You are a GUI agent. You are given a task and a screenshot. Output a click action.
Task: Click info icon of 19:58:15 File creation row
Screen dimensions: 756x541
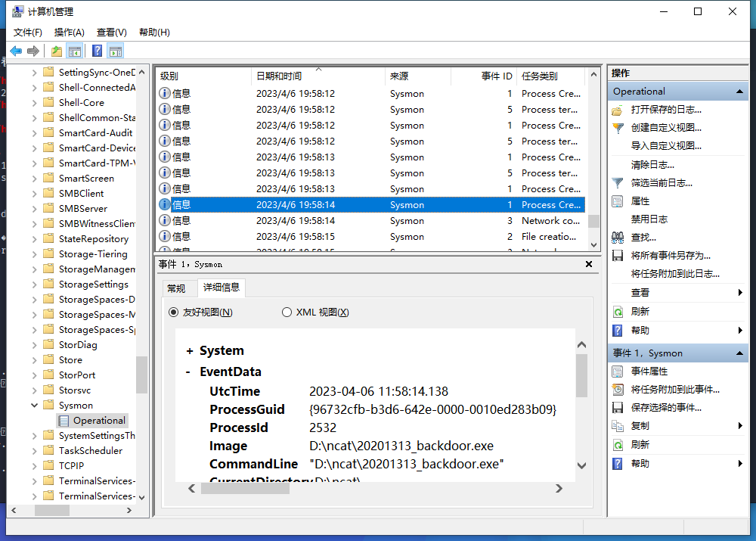[x=165, y=237]
